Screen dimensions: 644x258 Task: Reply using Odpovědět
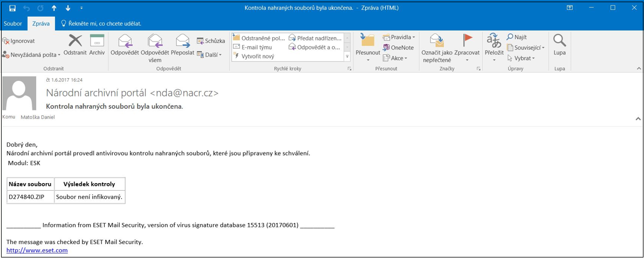point(125,45)
